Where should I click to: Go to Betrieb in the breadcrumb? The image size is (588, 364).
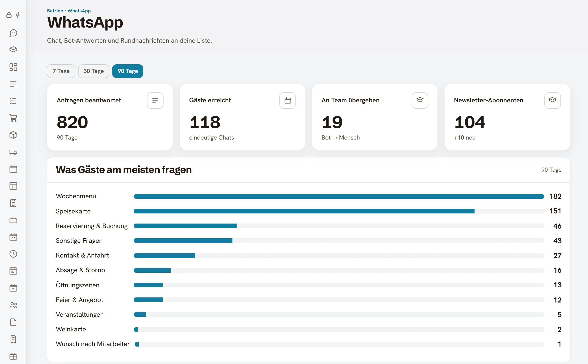click(x=55, y=11)
